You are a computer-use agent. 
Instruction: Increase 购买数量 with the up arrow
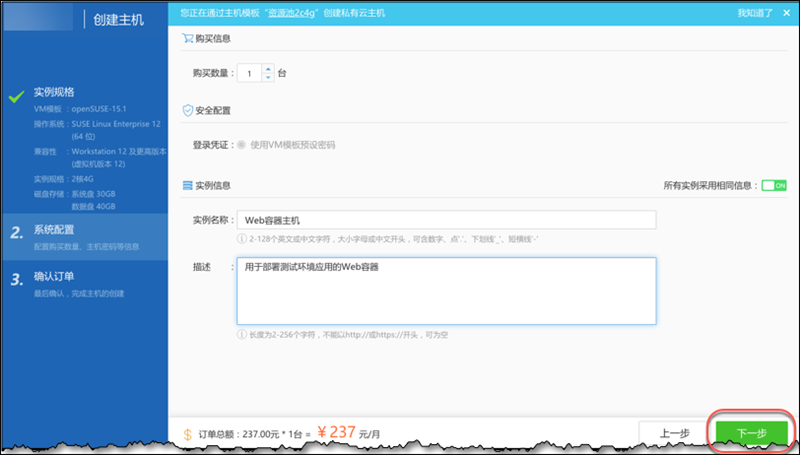pos(267,69)
